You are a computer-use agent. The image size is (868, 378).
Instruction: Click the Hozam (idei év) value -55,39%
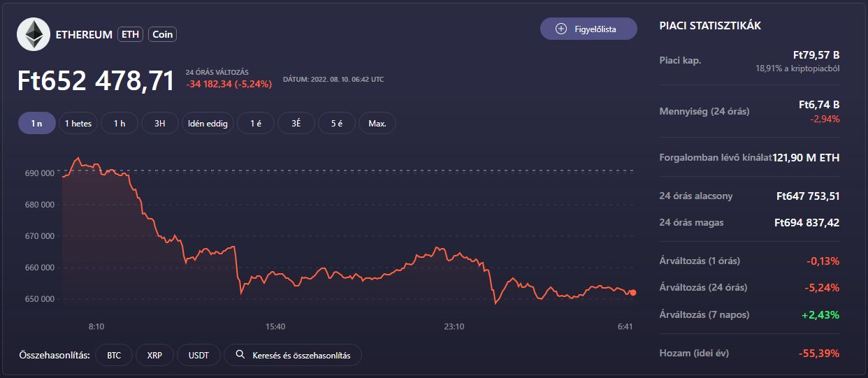(x=819, y=354)
